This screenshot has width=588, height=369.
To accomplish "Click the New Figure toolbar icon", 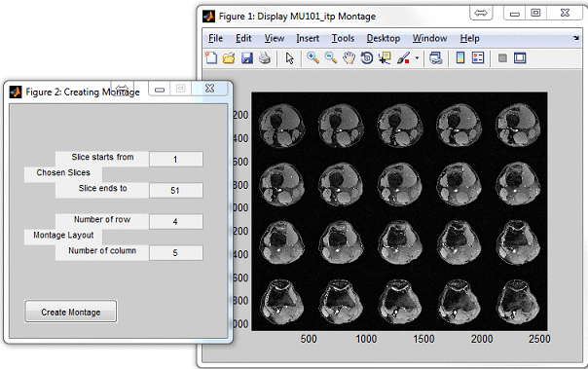I will point(211,58).
